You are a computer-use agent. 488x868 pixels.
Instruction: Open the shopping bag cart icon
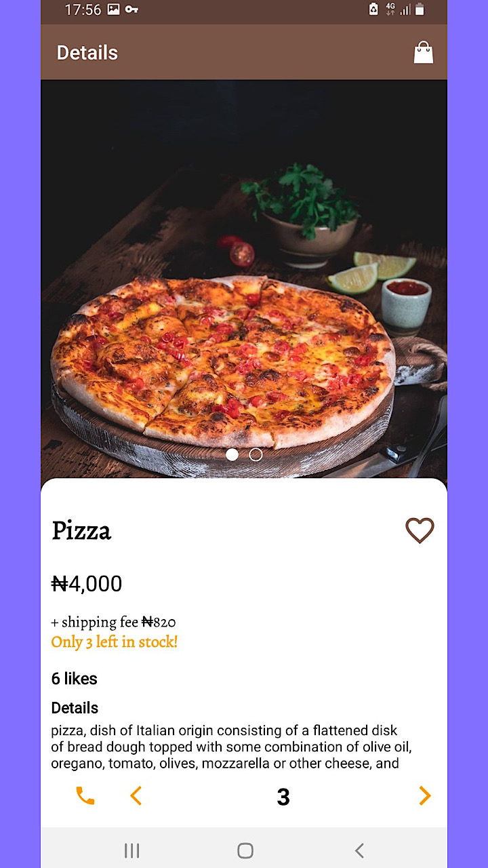click(423, 53)
